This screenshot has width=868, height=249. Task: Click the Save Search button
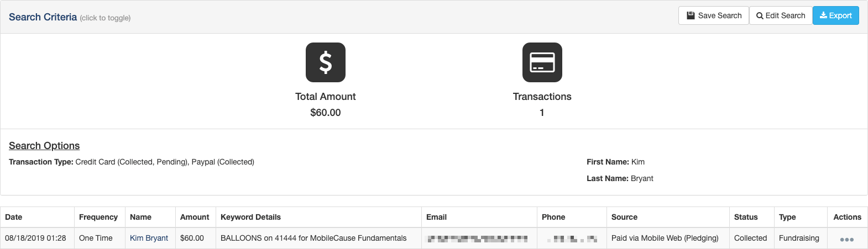pos(714,15)
